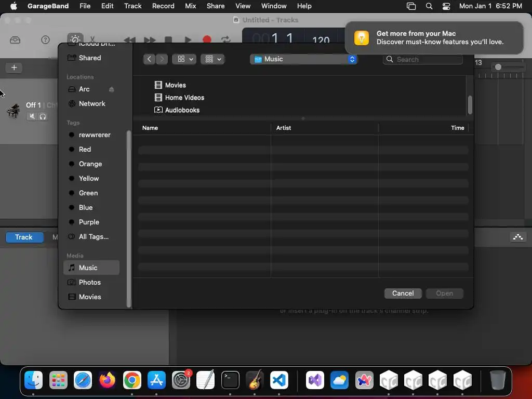
Task: Open the Share menu
Action: point(216,6)
